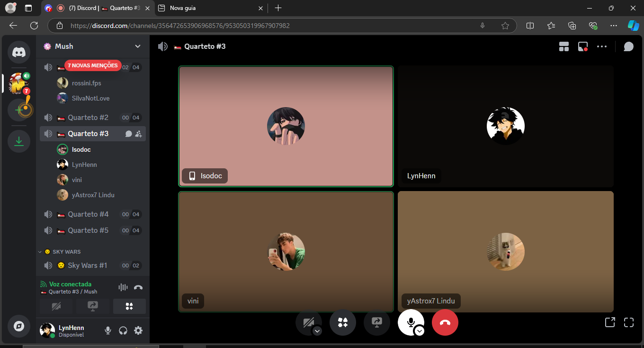The image size is (644, 348).
Task: Join the Sky Wars #1 voice channel
Action: [93, 266]
